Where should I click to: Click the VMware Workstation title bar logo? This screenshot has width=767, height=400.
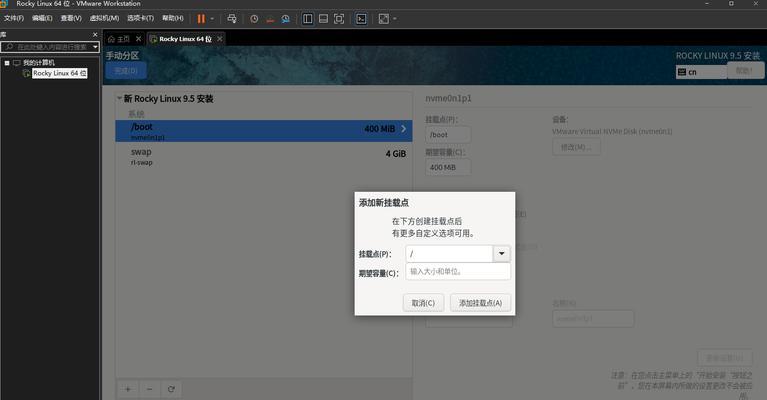point(4,4)
